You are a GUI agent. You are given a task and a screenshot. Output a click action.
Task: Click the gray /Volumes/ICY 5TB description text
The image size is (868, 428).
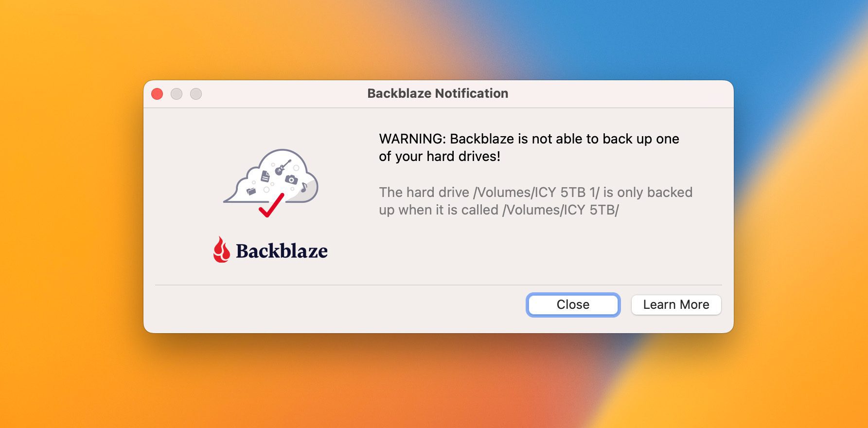(x=535, y=201)
